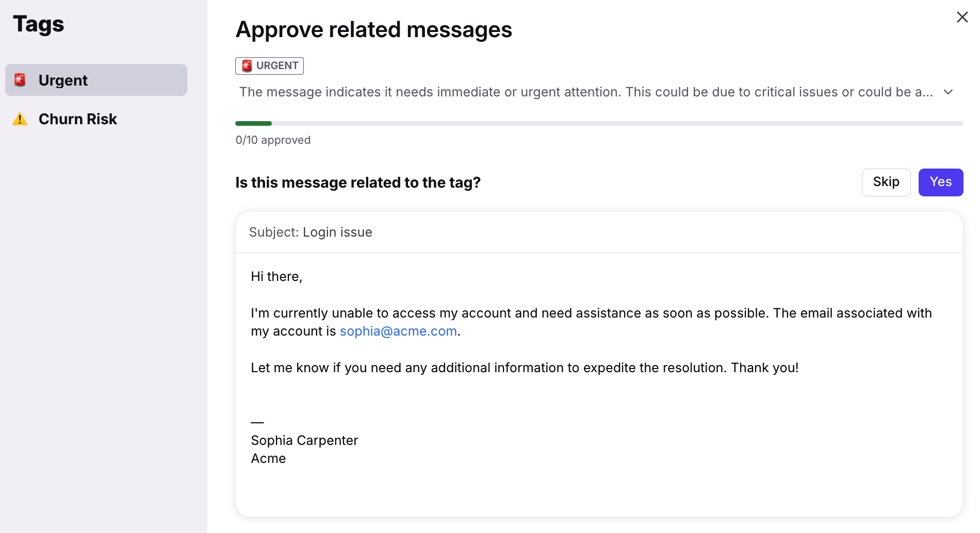This screenshot has height=533, width=980.
Task: Open the sophia@acme.com email link
Action: (398, 331)
